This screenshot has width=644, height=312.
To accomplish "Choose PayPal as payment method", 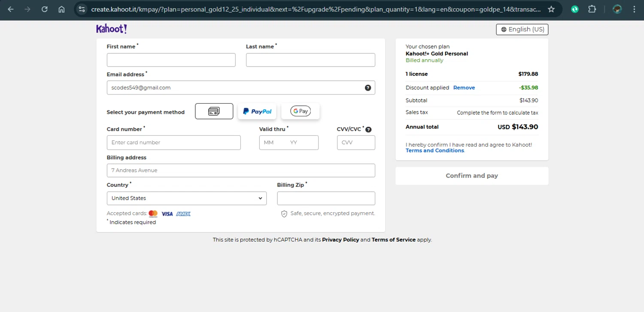I will [257, 111].
